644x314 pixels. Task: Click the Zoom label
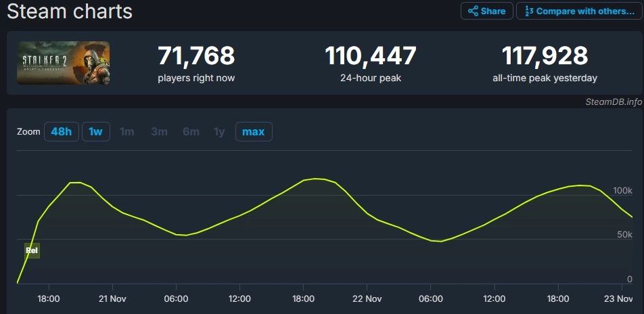tap(28, 132)
